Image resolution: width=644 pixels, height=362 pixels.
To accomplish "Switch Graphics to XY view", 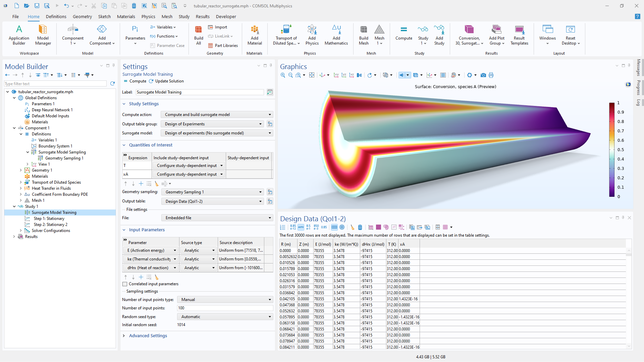I will coord(336,75).
